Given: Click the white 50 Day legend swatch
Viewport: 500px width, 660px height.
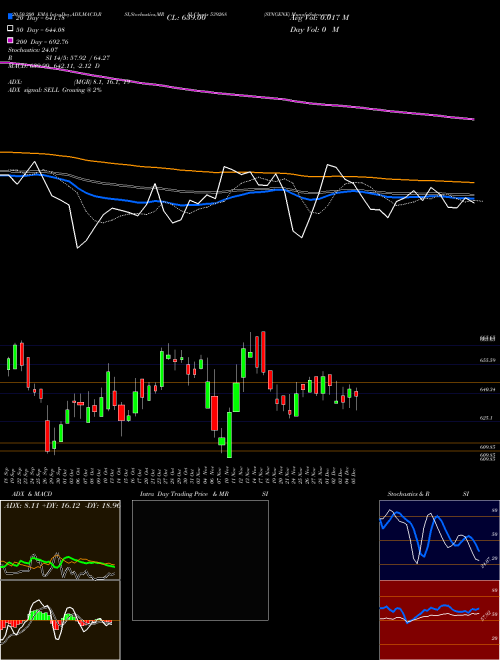Looking at the screenshot, I should pyautogui.click(x=11, y=29).
